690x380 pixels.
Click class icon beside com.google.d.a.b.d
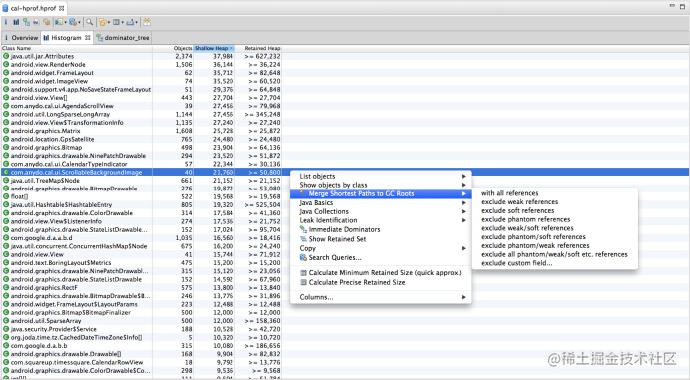[x=6, y=238]
